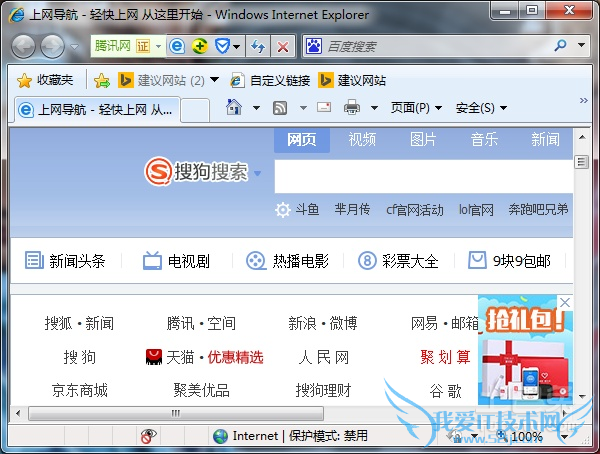
Task: Click the vertical scrollbar thumb
Action: tap(581, 162)
